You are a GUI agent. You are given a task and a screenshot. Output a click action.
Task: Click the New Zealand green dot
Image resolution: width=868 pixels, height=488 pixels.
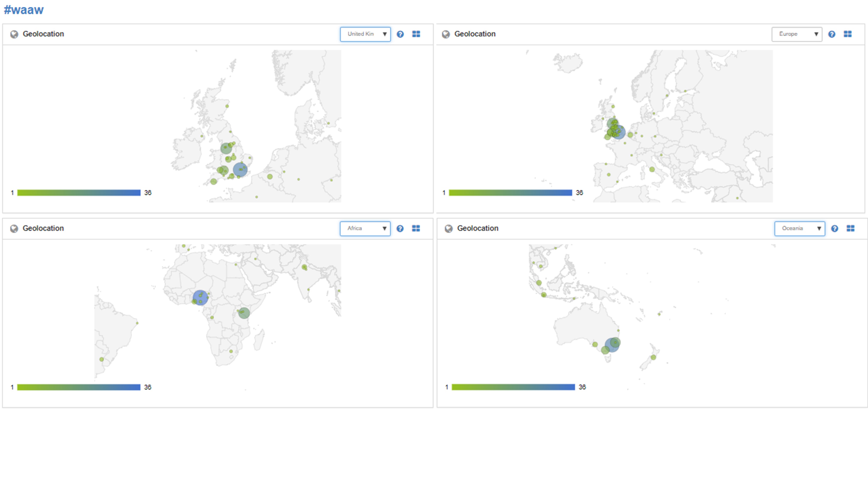click(x=653, y=357)
